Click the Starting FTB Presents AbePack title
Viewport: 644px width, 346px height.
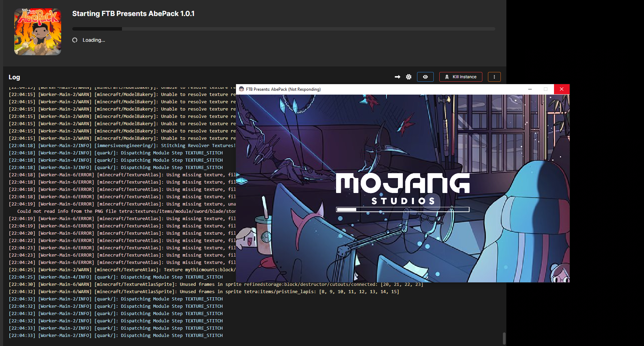[133, 14]
